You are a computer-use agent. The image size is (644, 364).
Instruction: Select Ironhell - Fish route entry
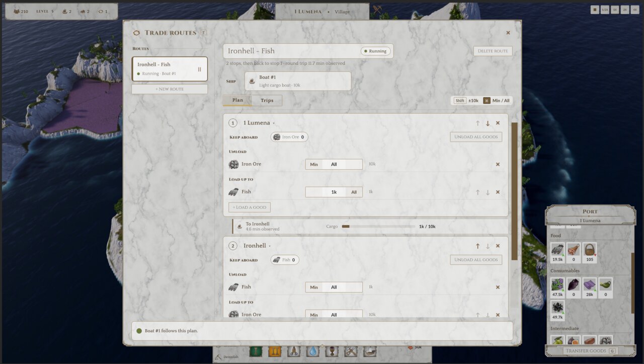coord(170,69)
